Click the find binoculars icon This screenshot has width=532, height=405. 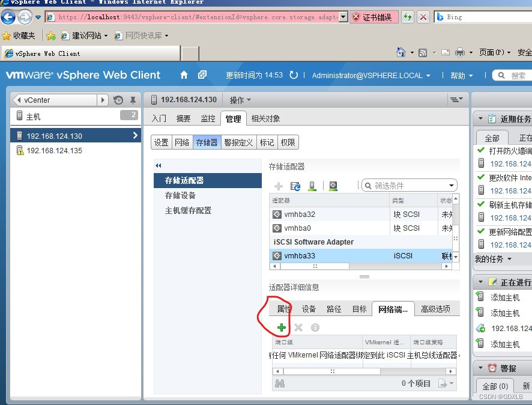click(280, 383)
